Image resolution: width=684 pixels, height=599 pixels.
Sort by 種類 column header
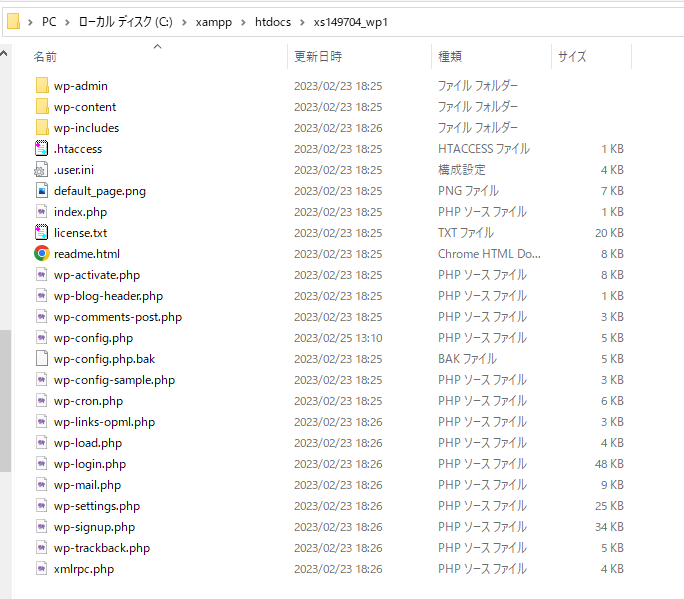tap(450, 57)
